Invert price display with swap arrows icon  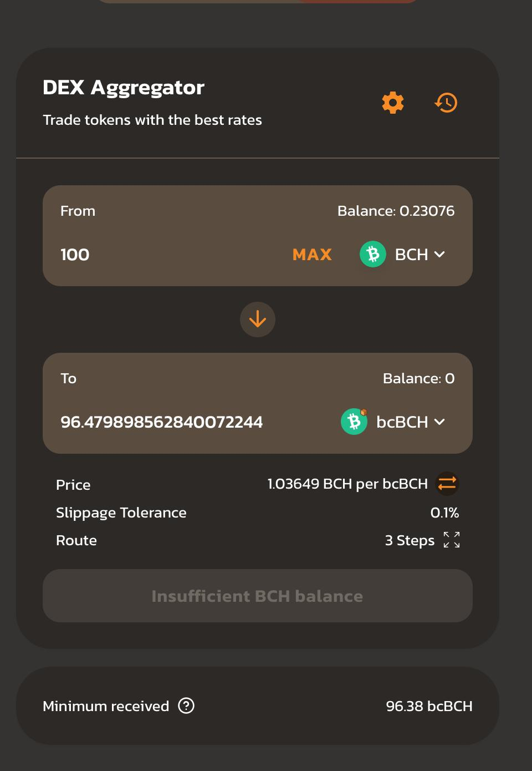coord(447,484)
